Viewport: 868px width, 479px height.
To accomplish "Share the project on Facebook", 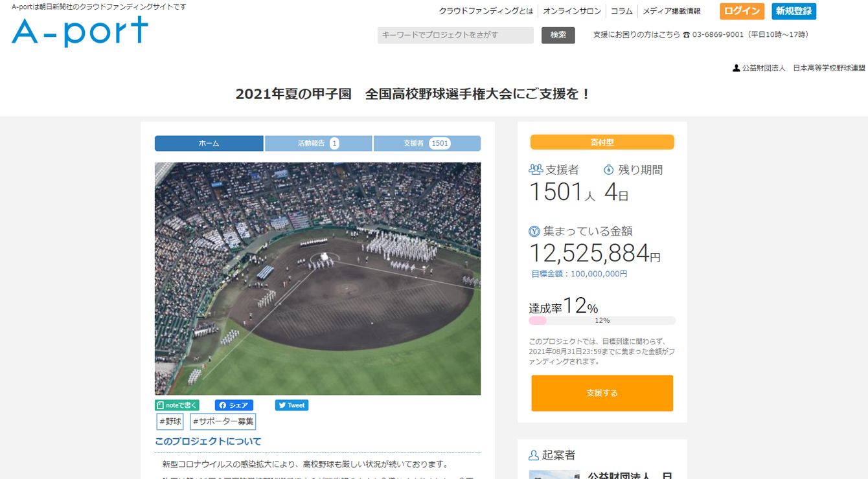I will click(234, 405).
